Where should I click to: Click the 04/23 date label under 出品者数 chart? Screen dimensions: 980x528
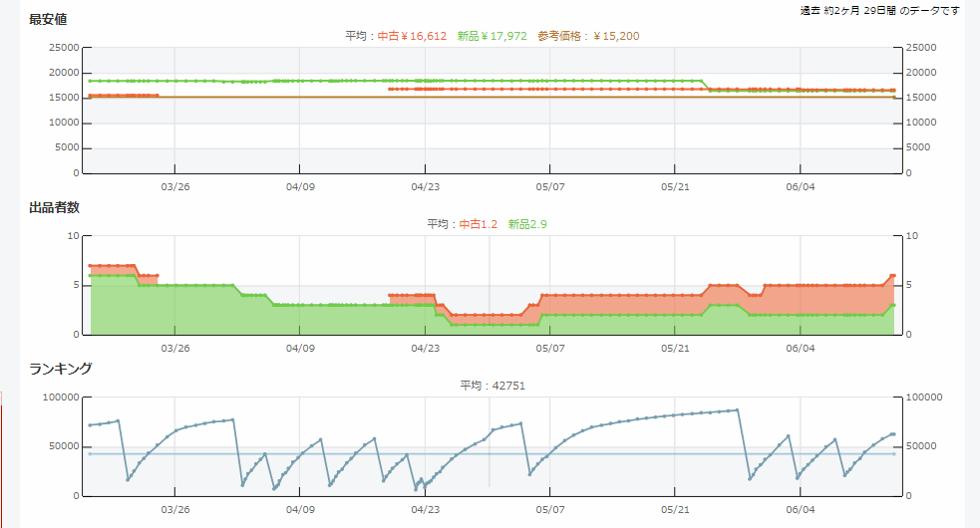coord(425,348)
